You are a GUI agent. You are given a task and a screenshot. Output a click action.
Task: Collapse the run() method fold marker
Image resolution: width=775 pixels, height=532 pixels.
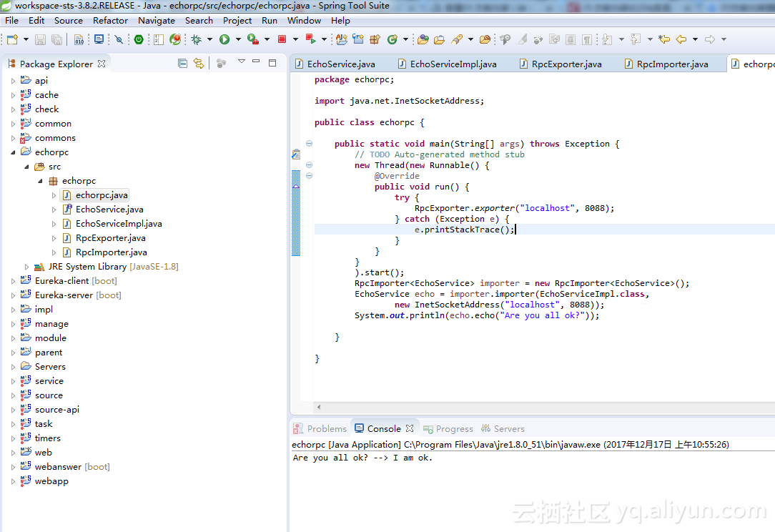(309, 175)
